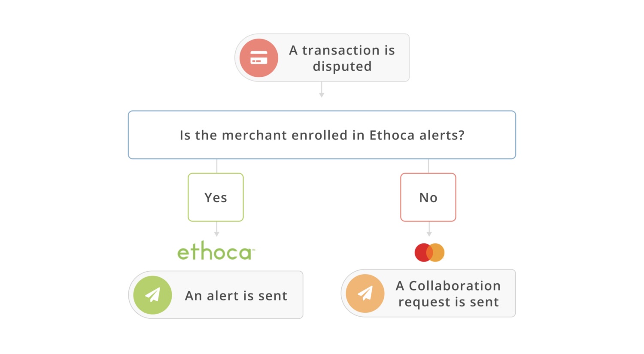Image resolution: width=644 pixels, height=354 pixels.
Task: Click the arrow beneath the No box
Action: 429,233
